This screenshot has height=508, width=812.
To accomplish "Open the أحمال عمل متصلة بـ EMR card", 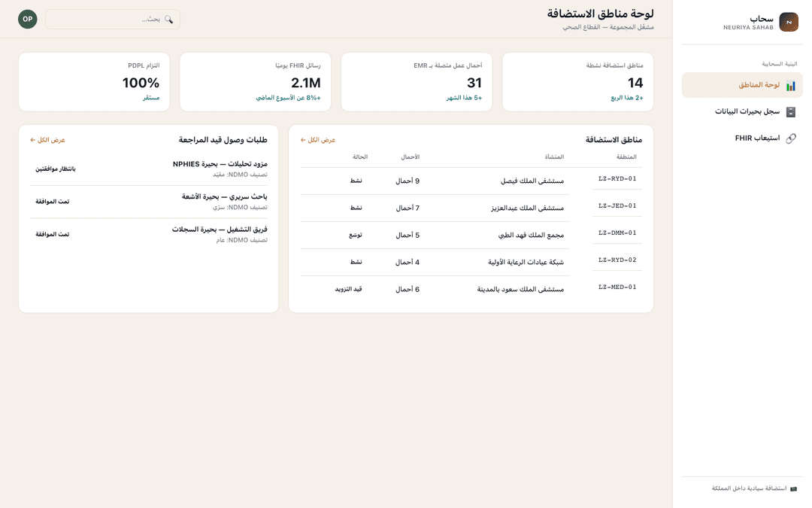I will [417, 82].
